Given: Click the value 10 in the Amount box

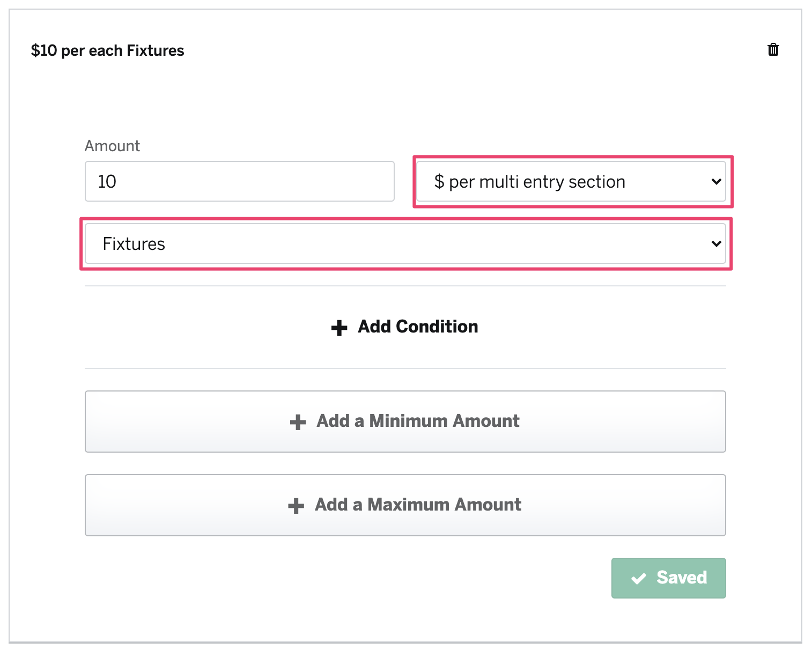Looking at the screenshot, I should click(x=107, y=181).
